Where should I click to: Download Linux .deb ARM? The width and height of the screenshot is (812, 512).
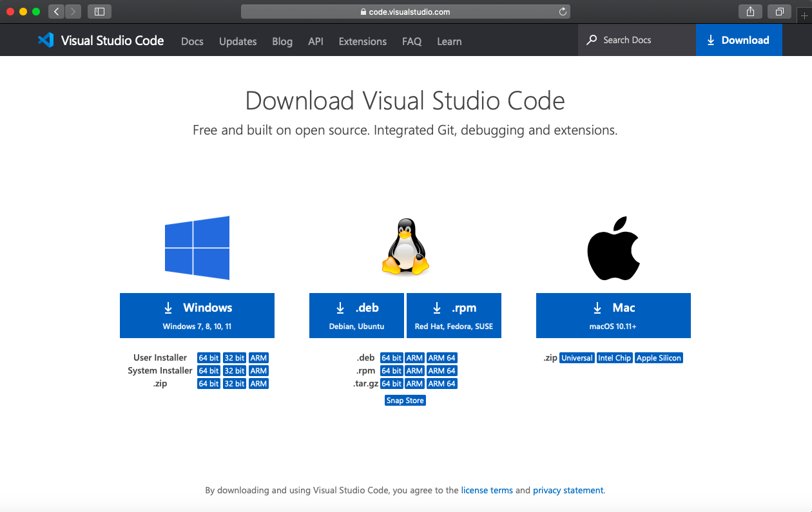tap(414, 358)
